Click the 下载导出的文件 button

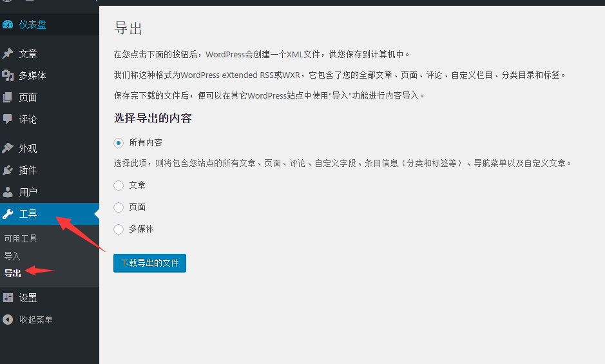coord(149,263)
